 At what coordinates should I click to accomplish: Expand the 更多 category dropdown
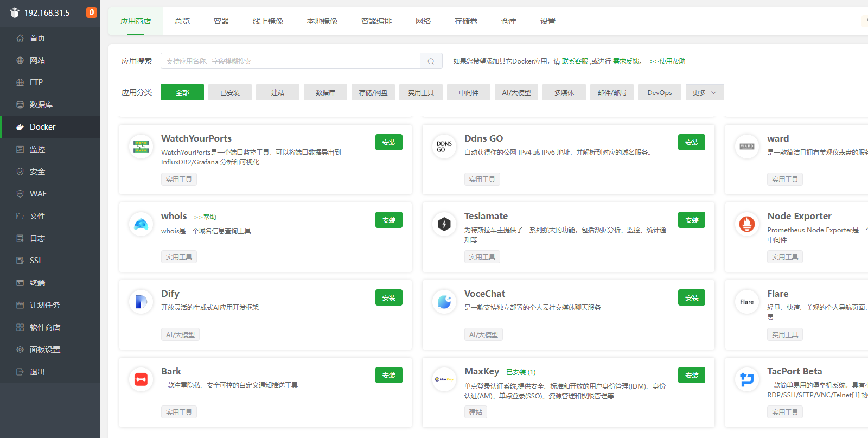704,93
